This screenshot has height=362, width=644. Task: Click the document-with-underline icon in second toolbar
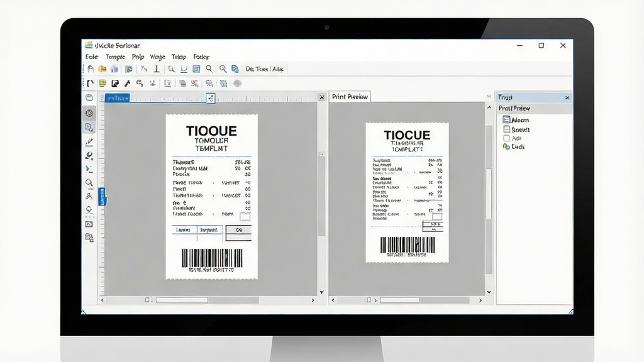(167, 84)
